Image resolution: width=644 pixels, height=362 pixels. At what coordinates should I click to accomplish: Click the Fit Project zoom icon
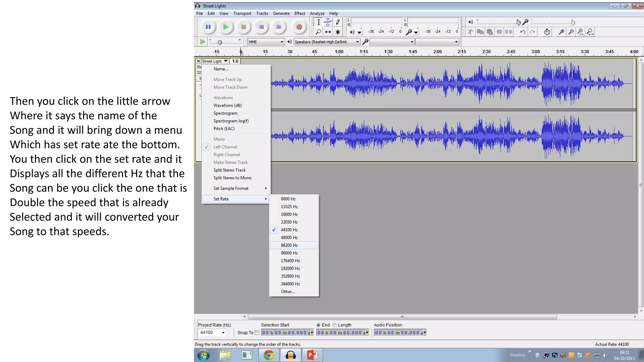pyautogui.click(x=590, y=32)
